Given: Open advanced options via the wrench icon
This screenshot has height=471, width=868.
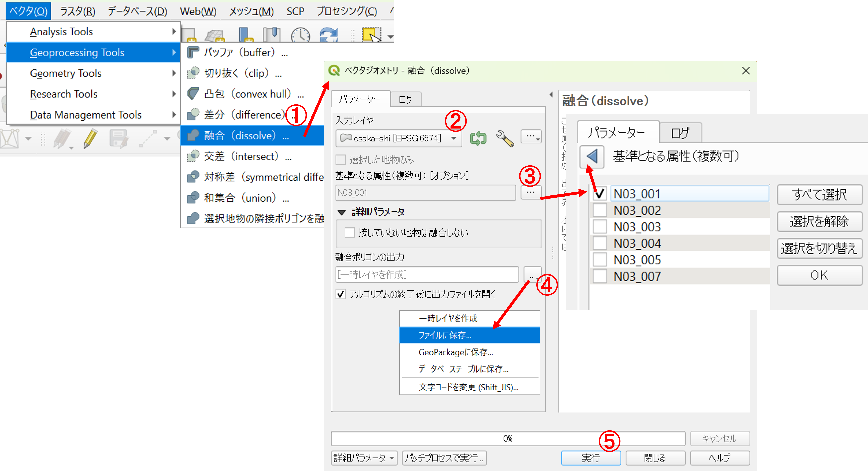Looking at the screenshot, I should coord(504,138).
